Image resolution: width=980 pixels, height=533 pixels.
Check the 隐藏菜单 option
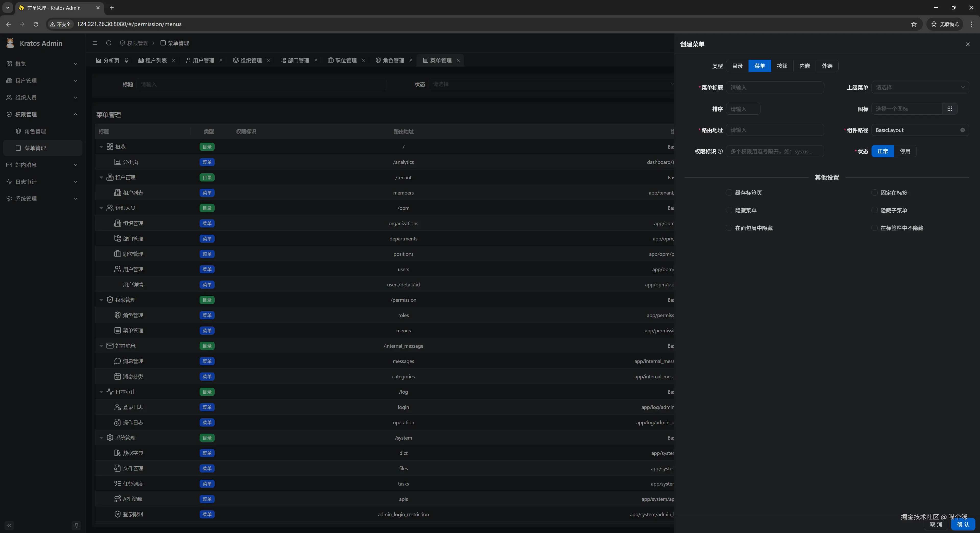729,210
